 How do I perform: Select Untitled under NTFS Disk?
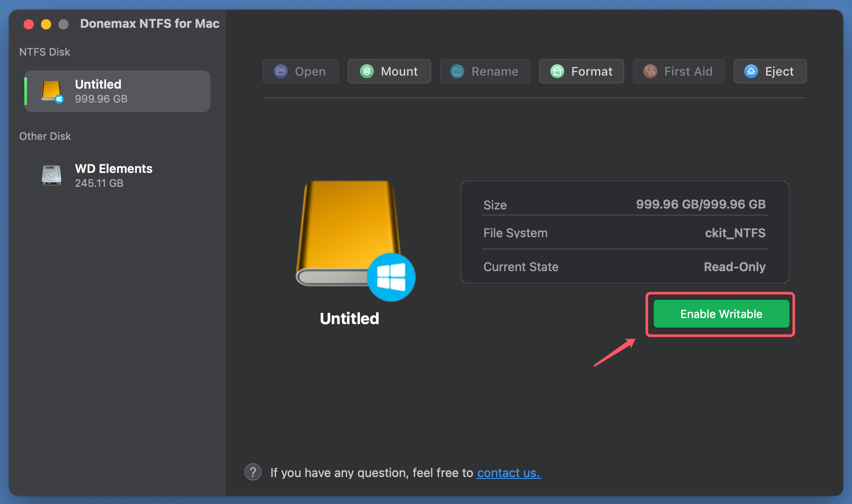[116, 91]
